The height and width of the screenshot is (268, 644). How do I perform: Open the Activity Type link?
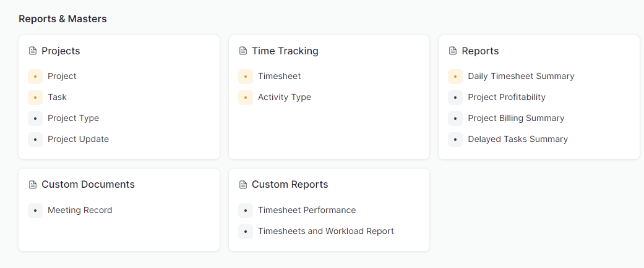tap(284, 97)
